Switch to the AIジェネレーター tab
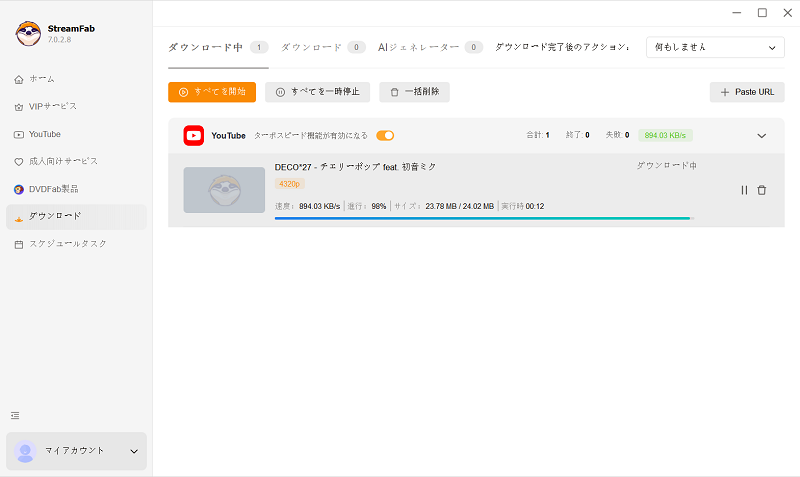This screenshot has height=477, width=800. pyautogui.click(x=430, y=47)
